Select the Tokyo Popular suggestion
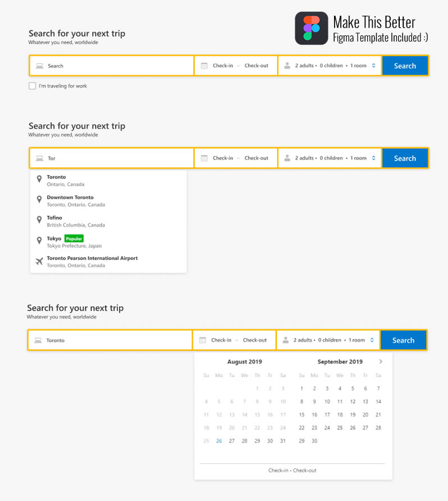This screenshot has width=448, height=501. [x=74, y=241]
